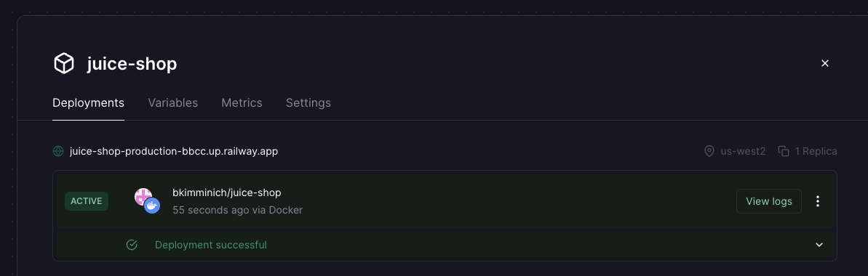
Task: Click the globe icon beside the domain
Action: tap(58, 151)
